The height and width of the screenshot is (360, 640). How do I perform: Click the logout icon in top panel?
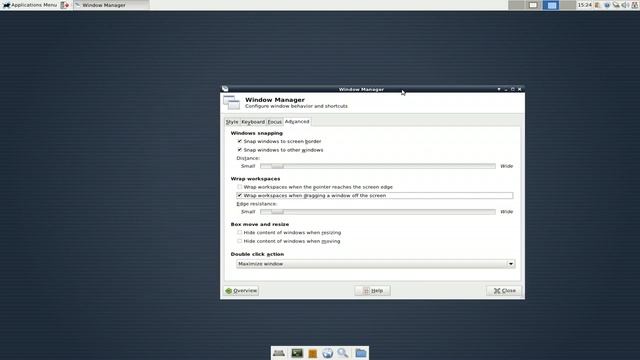click(x=65, y=5)
